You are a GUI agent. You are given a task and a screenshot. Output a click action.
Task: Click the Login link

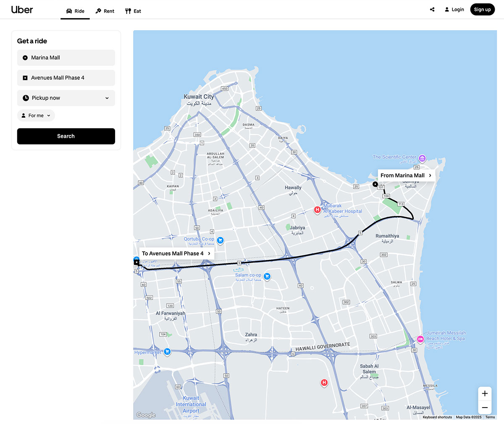point(454,10)
